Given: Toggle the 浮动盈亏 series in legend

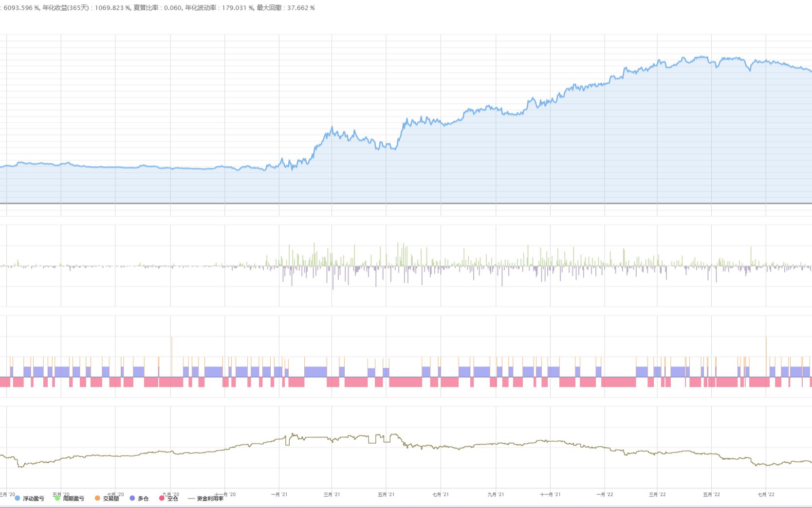Looking at the screenshot, I should [30, 498].
